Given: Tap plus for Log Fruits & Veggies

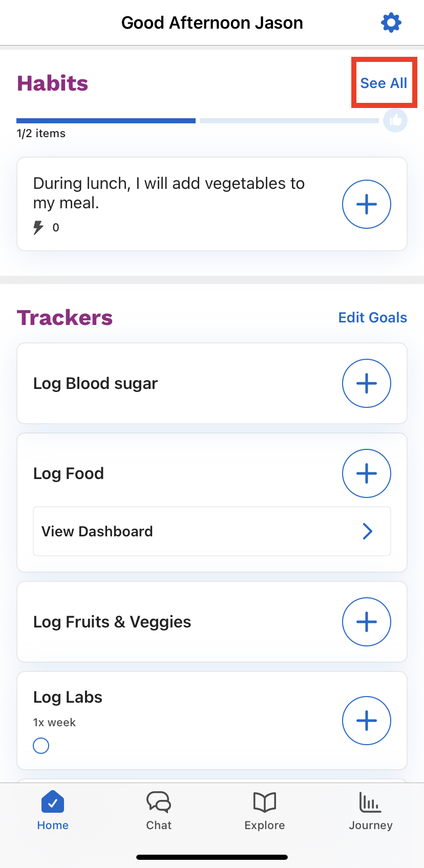Looking at the screenshot, I should (x=367, y=622).
